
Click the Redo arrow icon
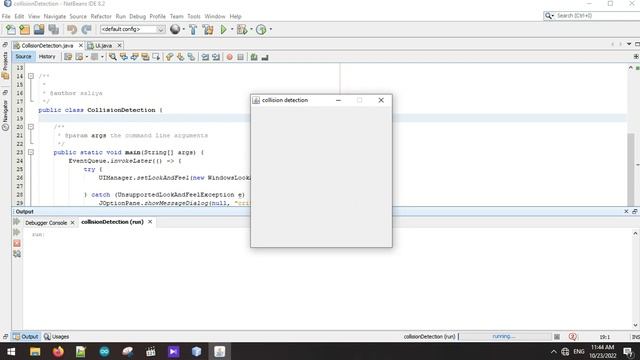[86, 29]
